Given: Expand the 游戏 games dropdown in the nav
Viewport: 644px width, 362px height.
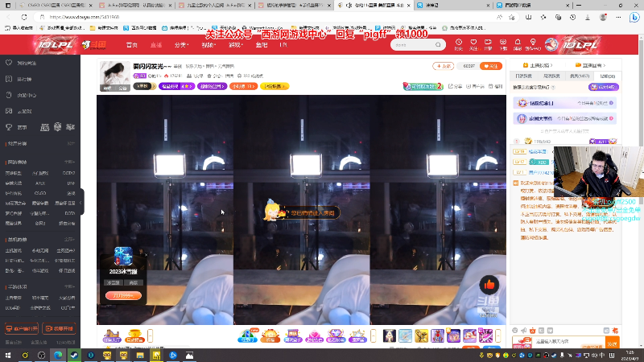Looking at the screenshot, I should tap(236, 45).
